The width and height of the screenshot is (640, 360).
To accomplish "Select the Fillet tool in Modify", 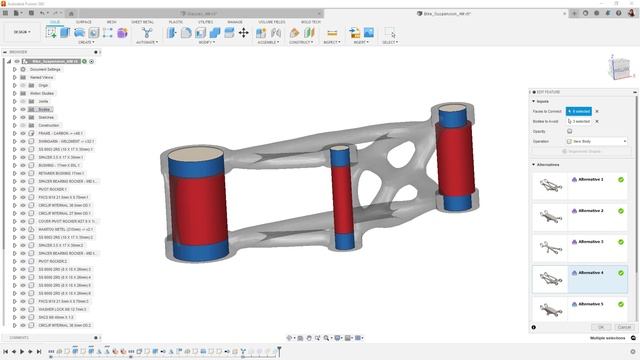I will (186, 33).
